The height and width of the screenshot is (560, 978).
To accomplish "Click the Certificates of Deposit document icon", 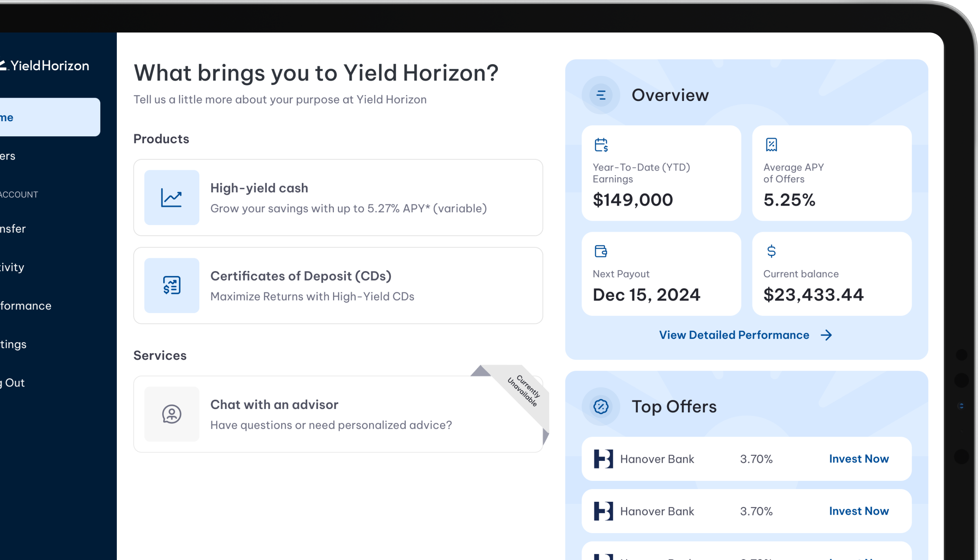I will point(171,286).
